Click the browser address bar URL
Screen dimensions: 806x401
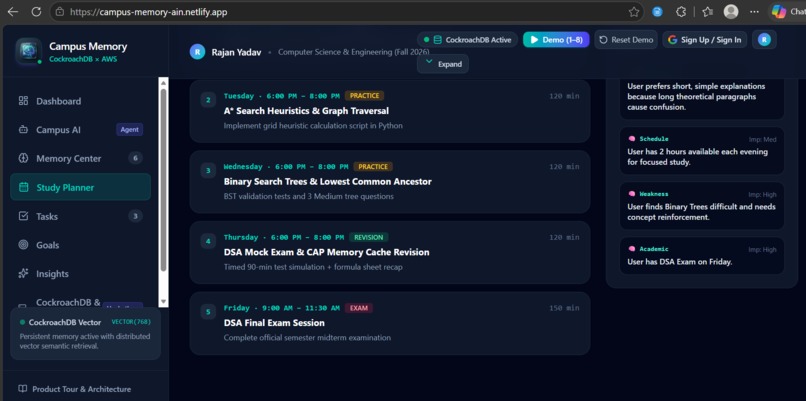149,12
